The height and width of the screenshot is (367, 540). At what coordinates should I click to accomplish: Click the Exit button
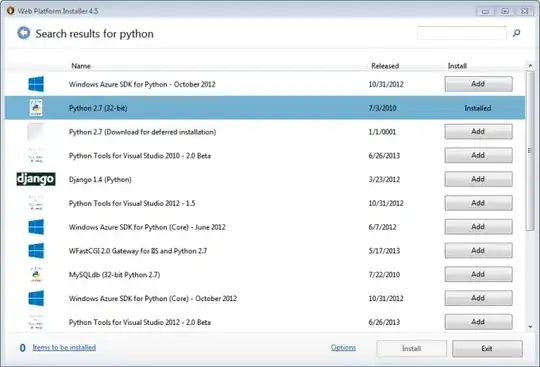coord(487,348)
